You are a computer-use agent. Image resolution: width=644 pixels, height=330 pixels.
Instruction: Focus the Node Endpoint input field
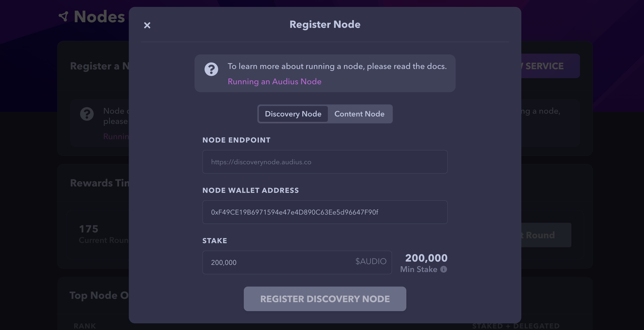[x=325, y=162]
